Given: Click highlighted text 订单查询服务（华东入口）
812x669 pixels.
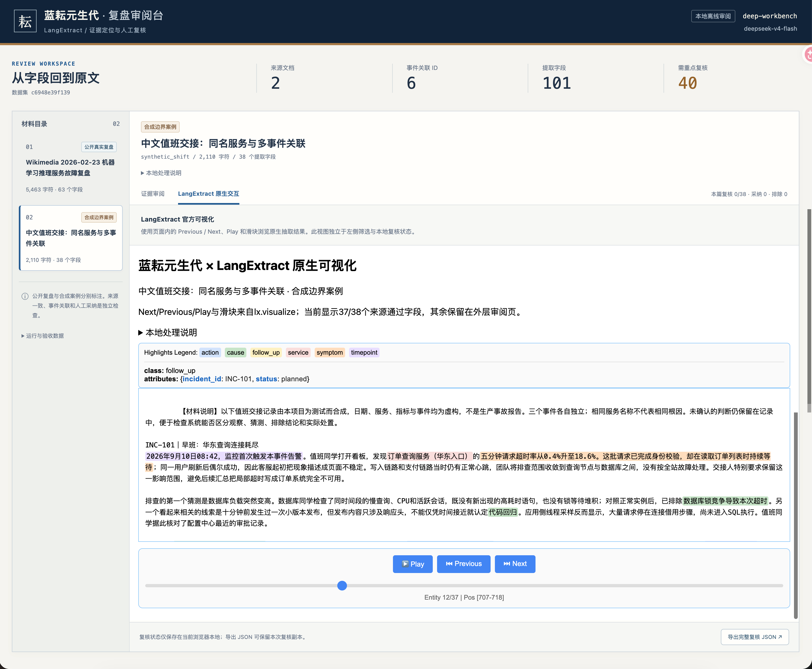Looking at the screenshot, I should click(429, 456).
